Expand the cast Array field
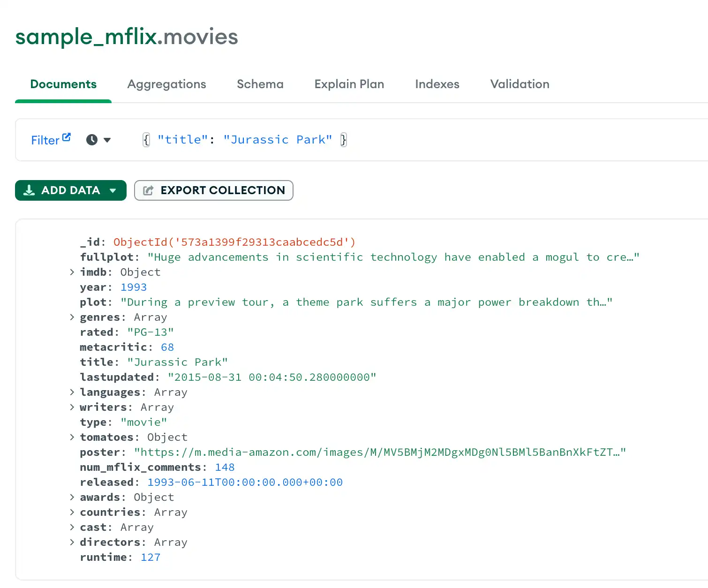This screenshot has width=708, height=588. [x=72, y=527]
